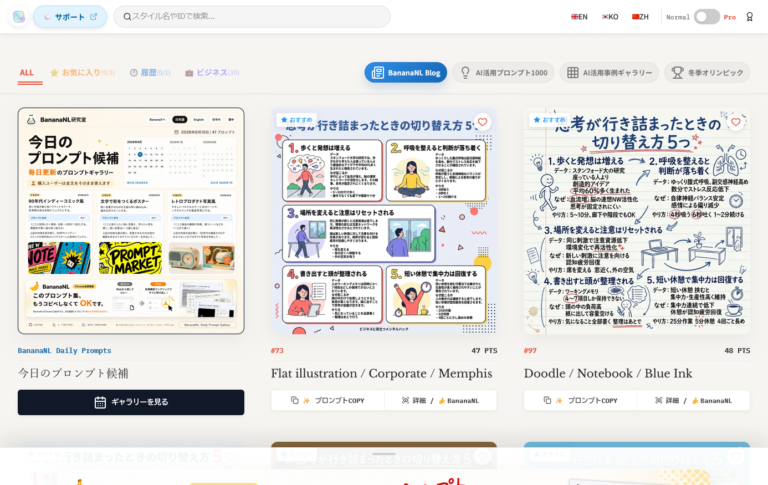The image size is (768, 485).
Task: Copy prompt for Flat illustration card
Action: pos(328,400)
